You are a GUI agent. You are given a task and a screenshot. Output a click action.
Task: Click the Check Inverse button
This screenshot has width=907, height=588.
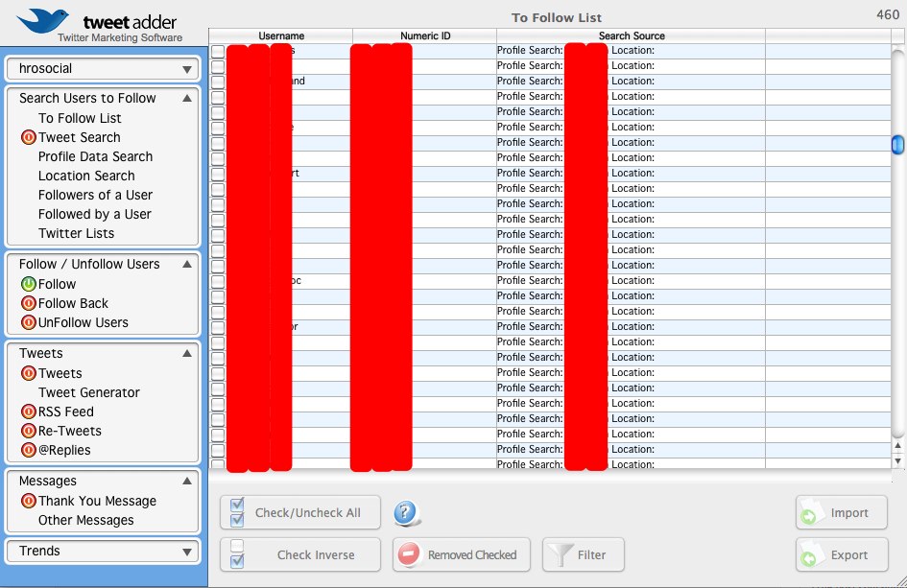(300, 554)
